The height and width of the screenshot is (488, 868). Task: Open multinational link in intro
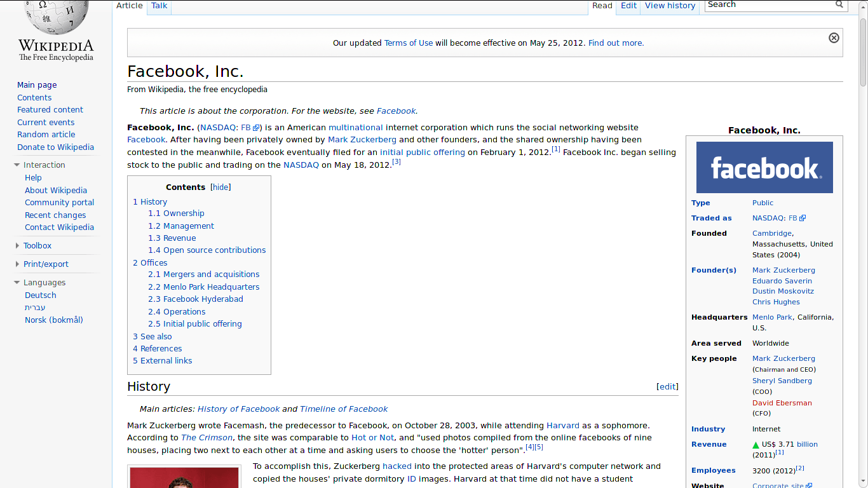pyautogui.click(x=356, y=128)
